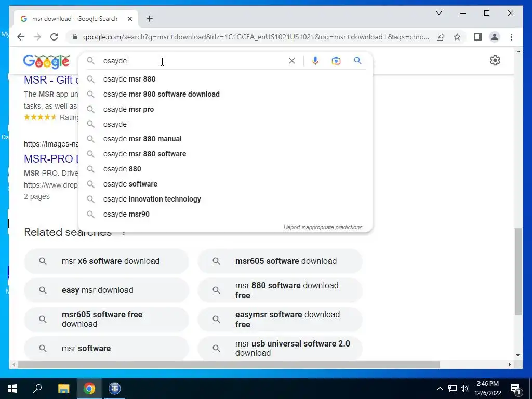Open easymsr software download free
Screen dimensions: 532x399
coord(280,320)
